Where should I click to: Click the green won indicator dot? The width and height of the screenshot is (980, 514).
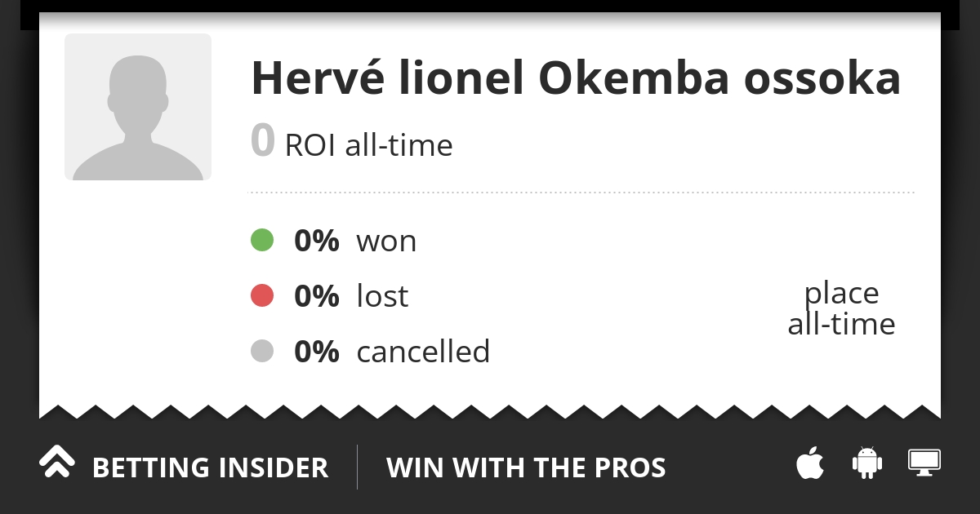pyautogui.click(x=262, y=241)
